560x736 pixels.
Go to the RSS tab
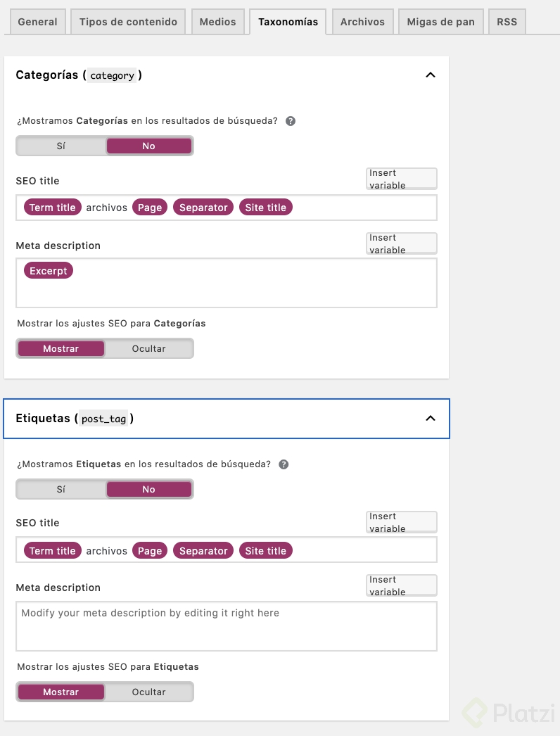point(507,22)
